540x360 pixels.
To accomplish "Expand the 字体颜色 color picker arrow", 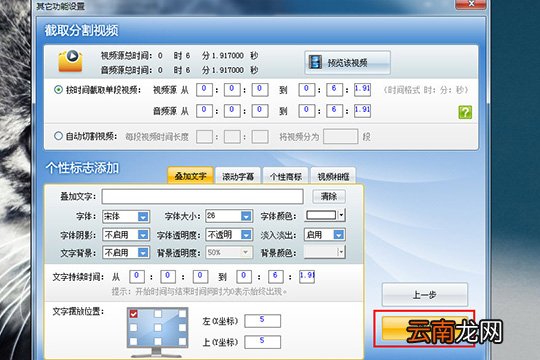I will coord(341,215).
